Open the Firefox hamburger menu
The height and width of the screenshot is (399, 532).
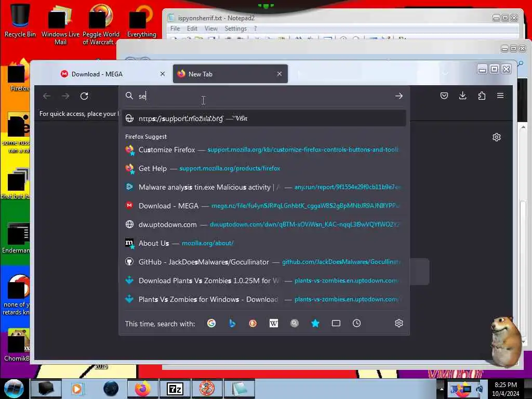click(500, 96)
